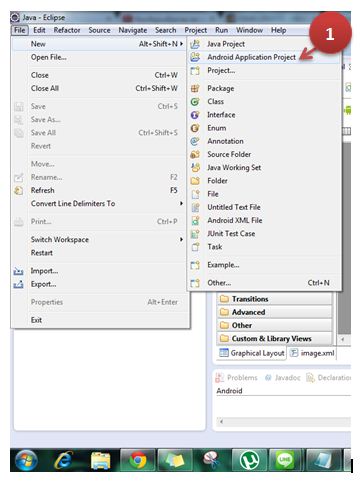Click the green Class icon

point(195,102)
